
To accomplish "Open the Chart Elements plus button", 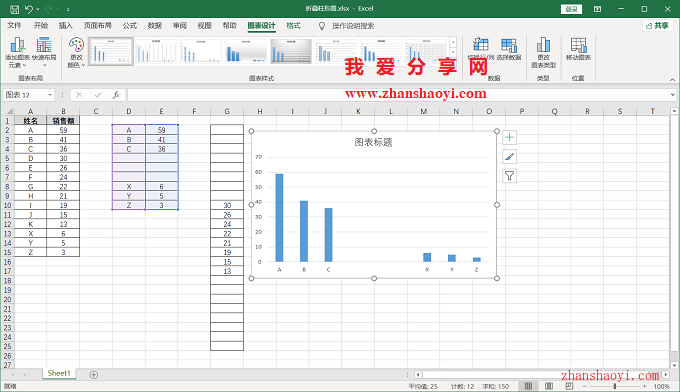I will (x=510, y=137).
